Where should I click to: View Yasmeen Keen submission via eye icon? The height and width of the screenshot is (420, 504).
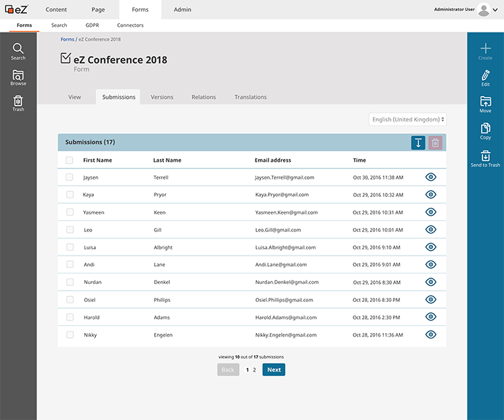[x=430, y=212]
